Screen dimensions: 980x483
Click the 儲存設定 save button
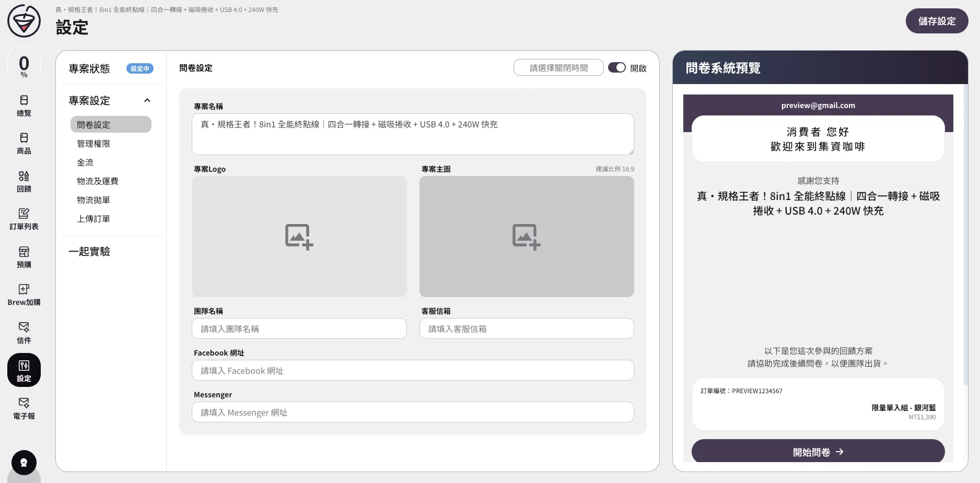(x=937, y=21)
